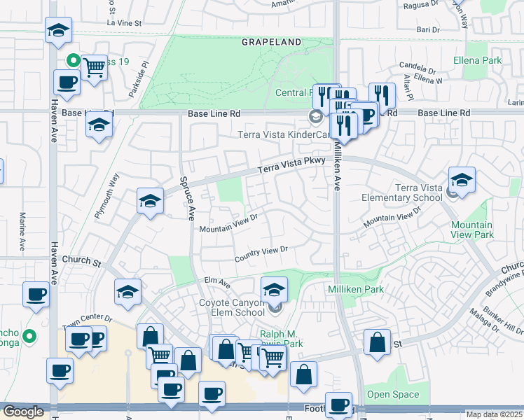Click the Church St label near Haven Ave

click(x=81, y=261)
